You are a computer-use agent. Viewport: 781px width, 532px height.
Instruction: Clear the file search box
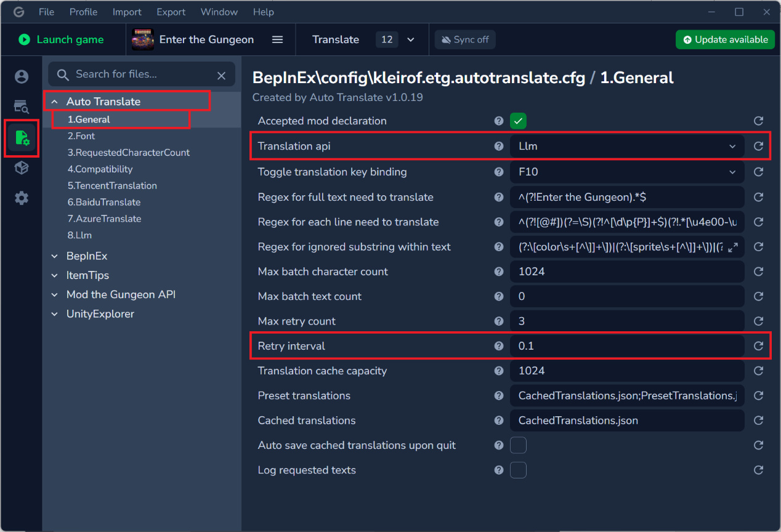222,75
